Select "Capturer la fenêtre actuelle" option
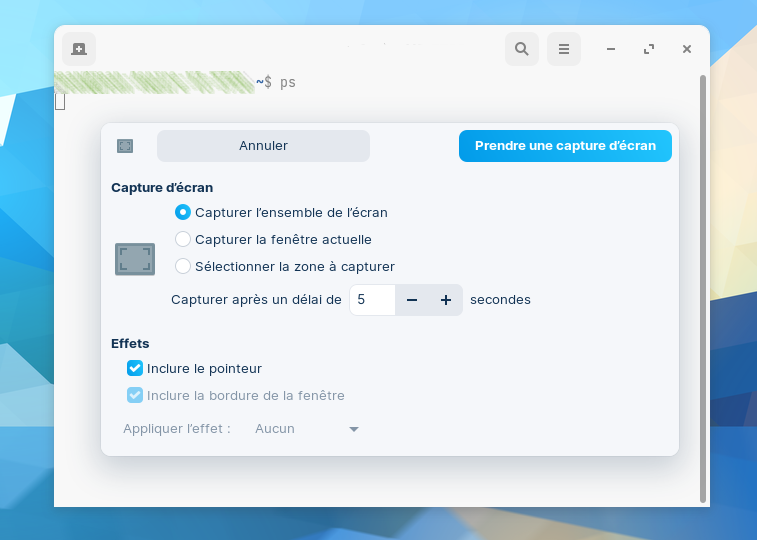 183,239
